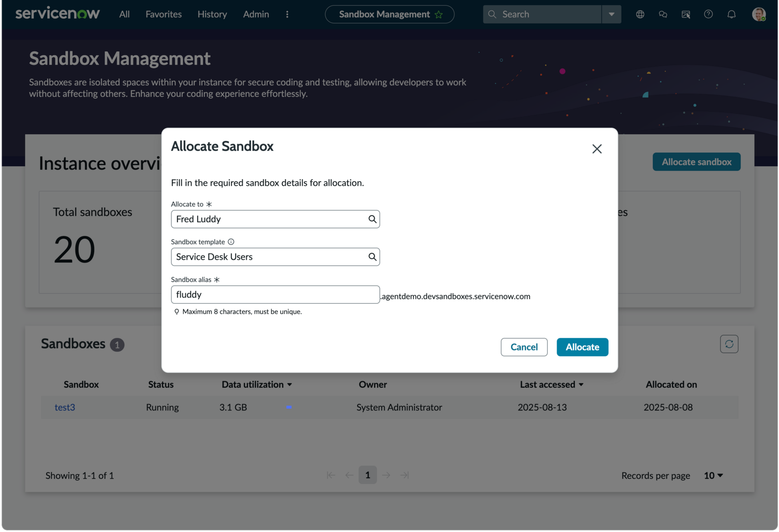Focus the global Search field

tap(542, 14)
